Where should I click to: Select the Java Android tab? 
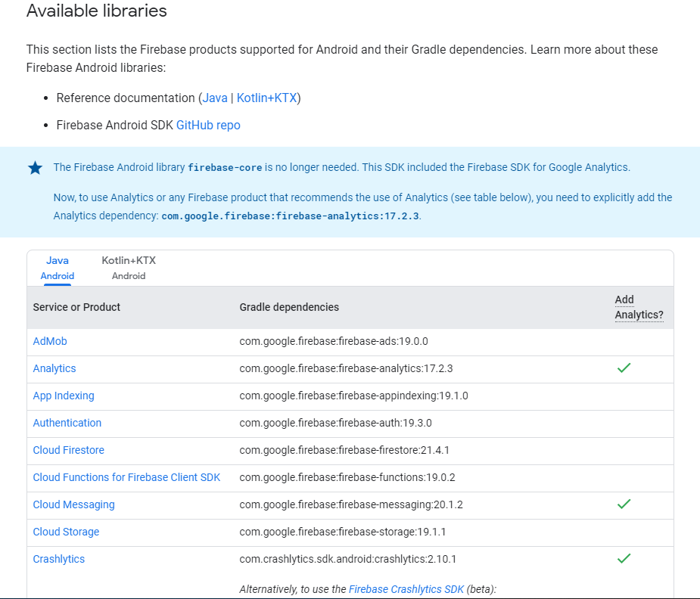58,268
